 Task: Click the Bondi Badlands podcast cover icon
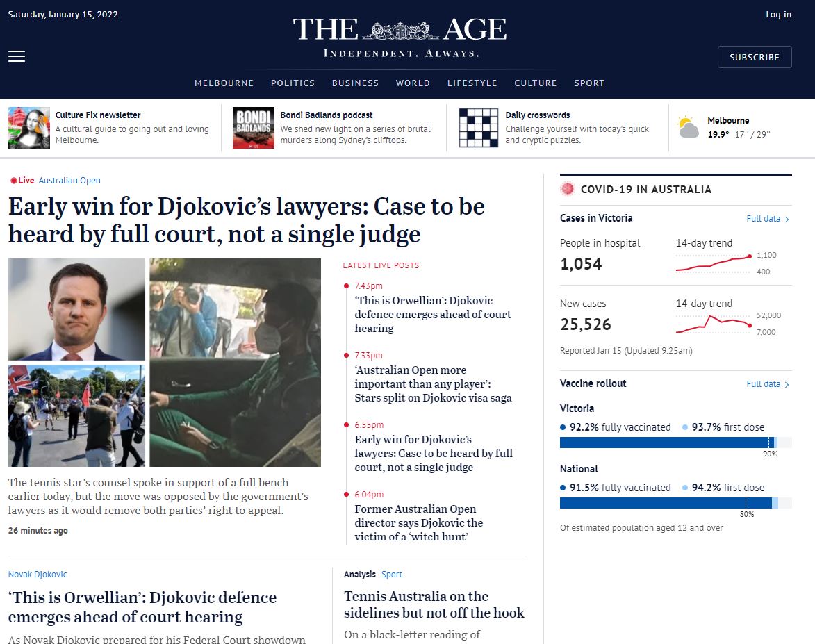(x=253, y=128)
